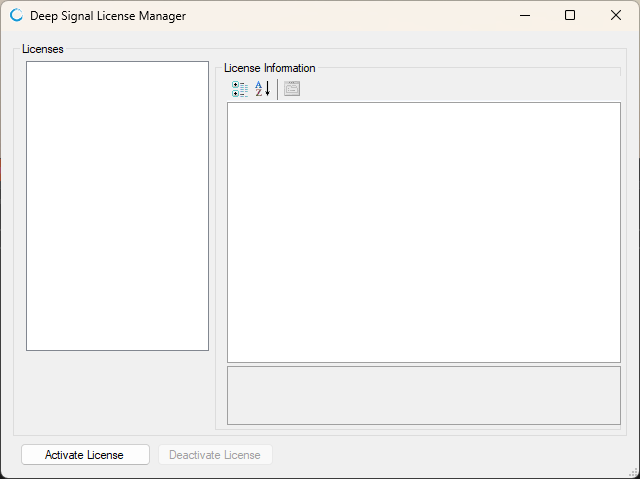Screen dimensions: 640x479
Task: Click the Deep Signal License Manager title text
Action: pos(108,16)
